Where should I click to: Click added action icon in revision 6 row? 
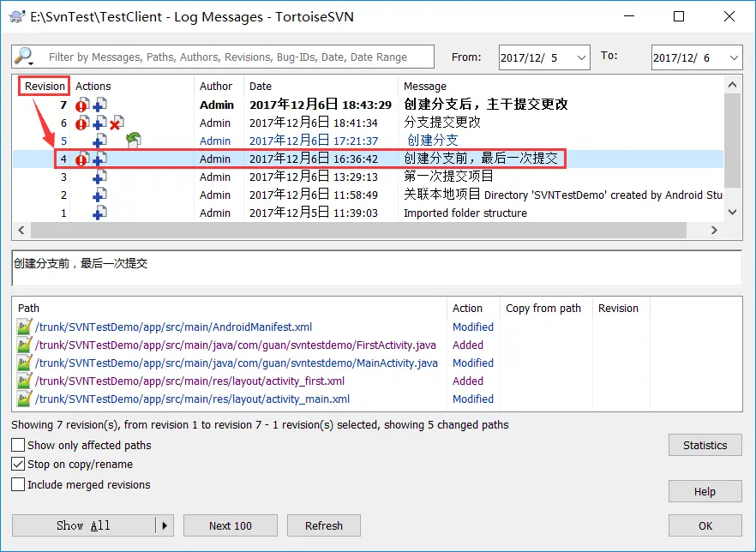[x=99, y=123]
